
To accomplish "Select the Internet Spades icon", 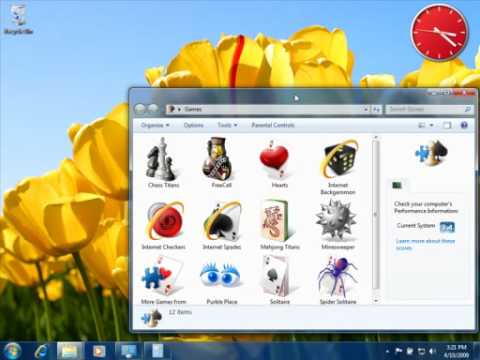I will pos(222,221).
